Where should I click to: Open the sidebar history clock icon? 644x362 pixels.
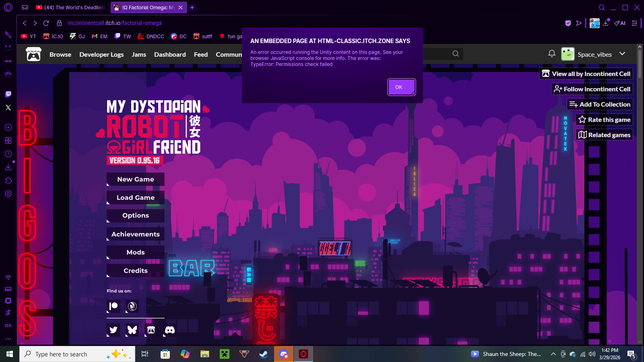pyautogui.click(x=8, y=154)
